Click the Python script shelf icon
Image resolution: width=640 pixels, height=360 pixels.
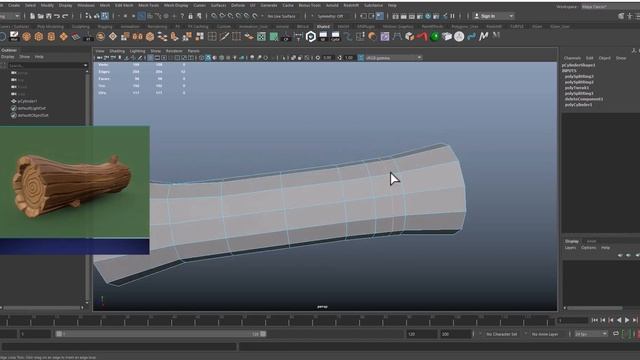(x=471, y=36)
